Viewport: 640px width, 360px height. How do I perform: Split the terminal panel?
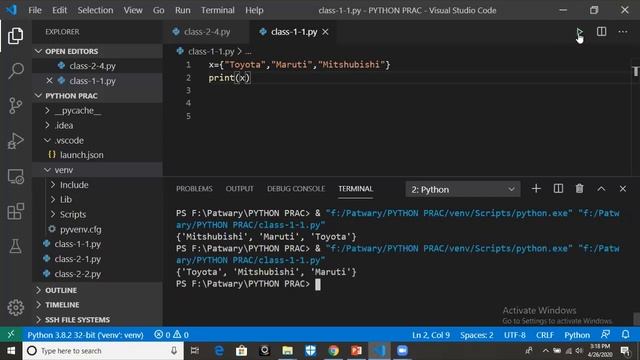tap(558, 189)
